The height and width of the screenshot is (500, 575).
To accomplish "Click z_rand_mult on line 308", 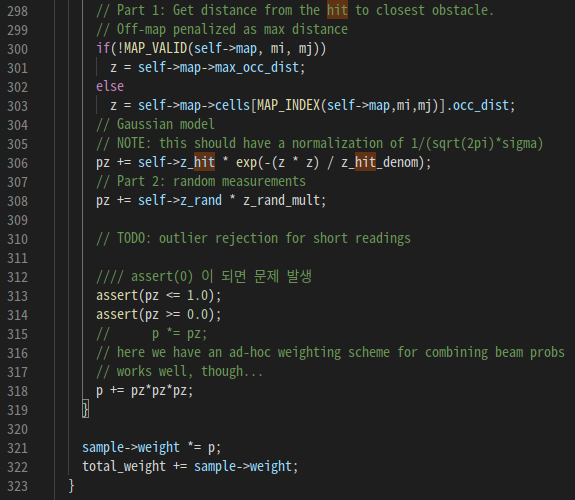I will [281, 200].
